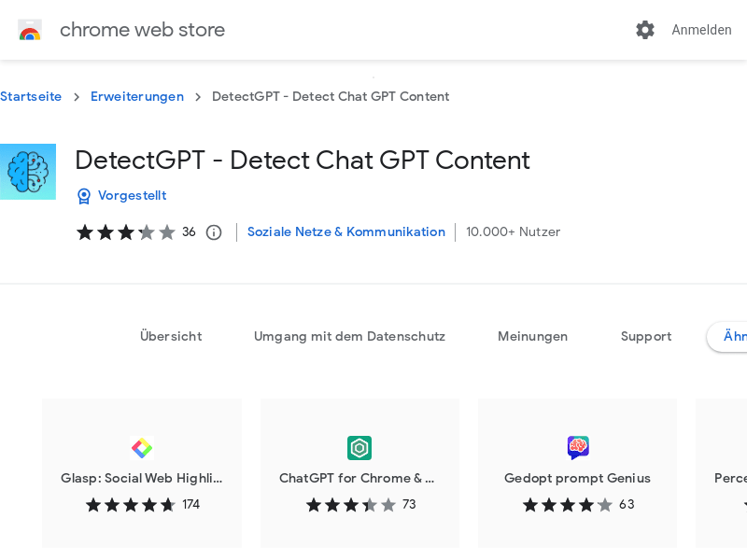Click the ChatGPT for Chrome star rating

coord(351,505)
